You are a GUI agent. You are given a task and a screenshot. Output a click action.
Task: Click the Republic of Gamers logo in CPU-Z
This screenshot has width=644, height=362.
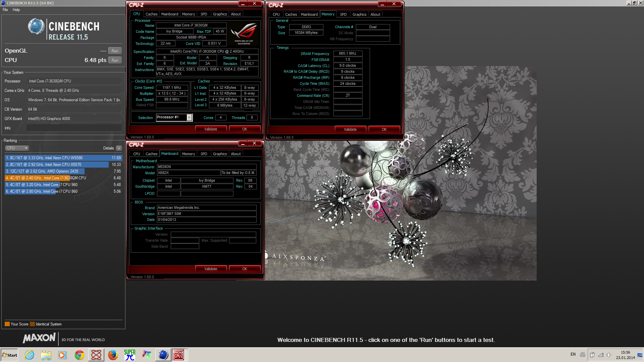point(244,34)
